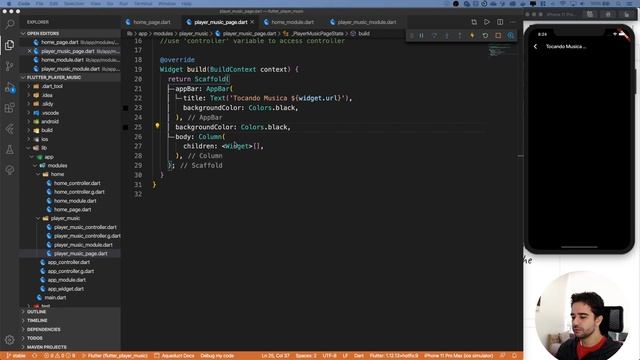
Task: Expand the android folder
Action: click(50, 122)
